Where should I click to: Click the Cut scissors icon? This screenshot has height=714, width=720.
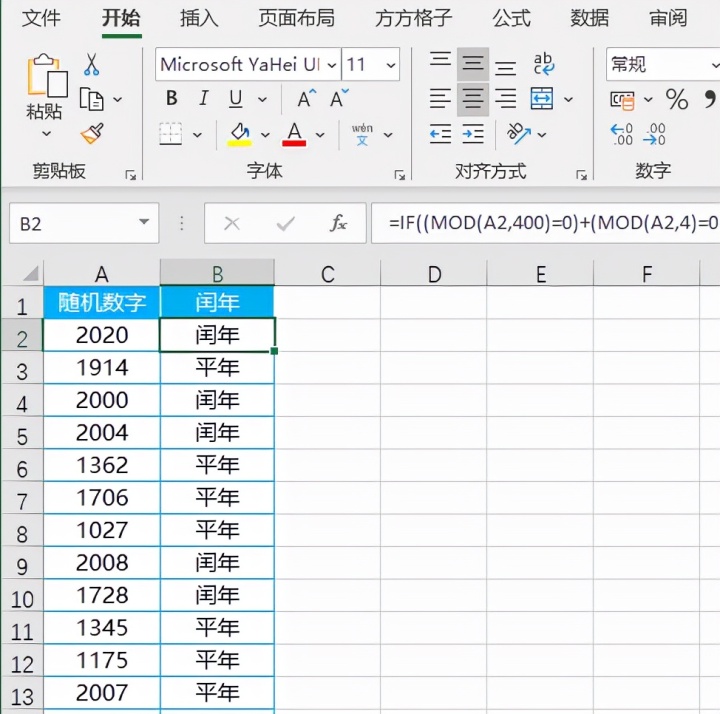pyautogui.click(x=91, y=64)
